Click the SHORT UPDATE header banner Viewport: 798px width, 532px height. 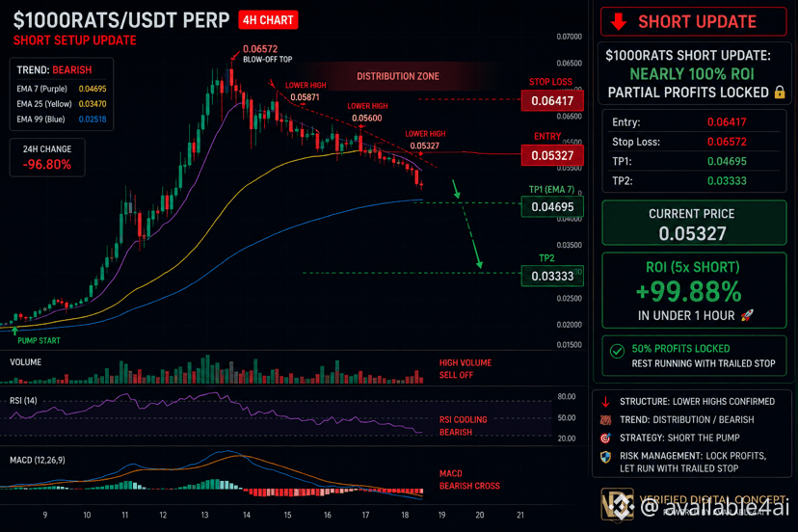coord(693,22)
